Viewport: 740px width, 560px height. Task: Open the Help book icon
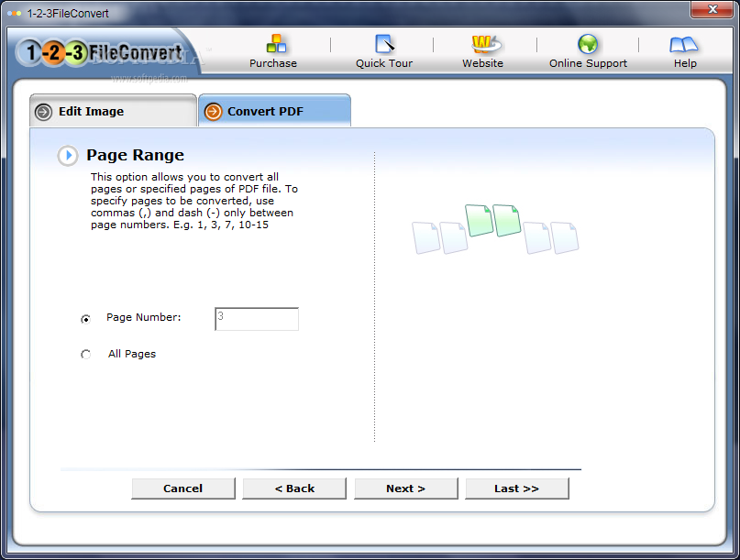coord(683,44)
